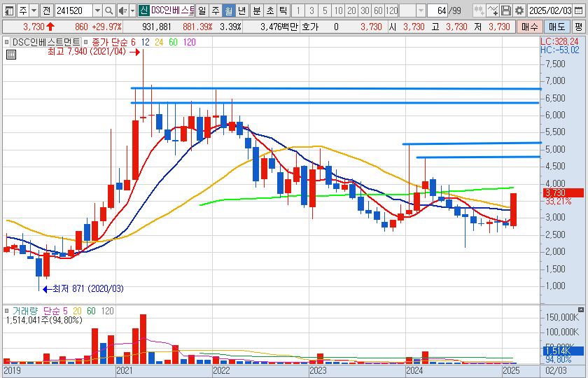
Task: Click the MA 24 period legend
Action: 159,42
